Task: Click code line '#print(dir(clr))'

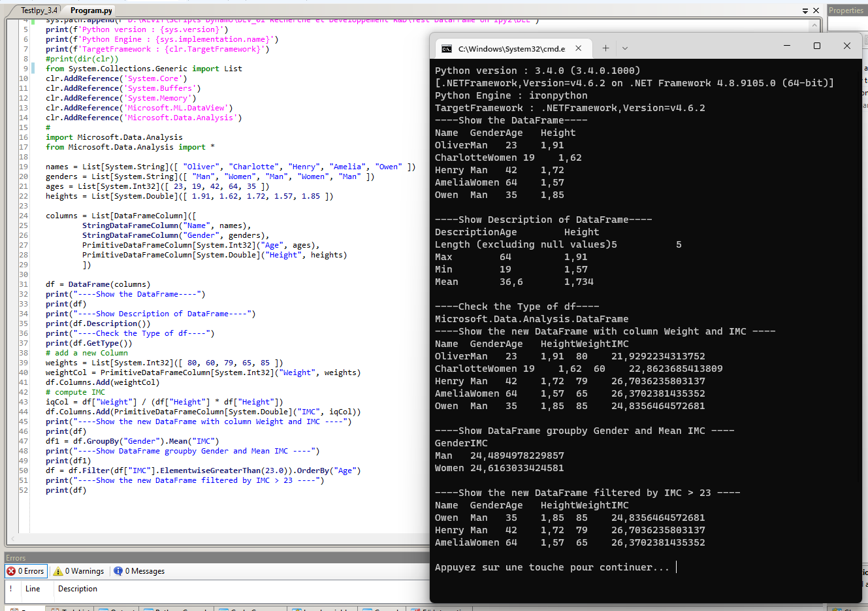Action: pos(82,59)
